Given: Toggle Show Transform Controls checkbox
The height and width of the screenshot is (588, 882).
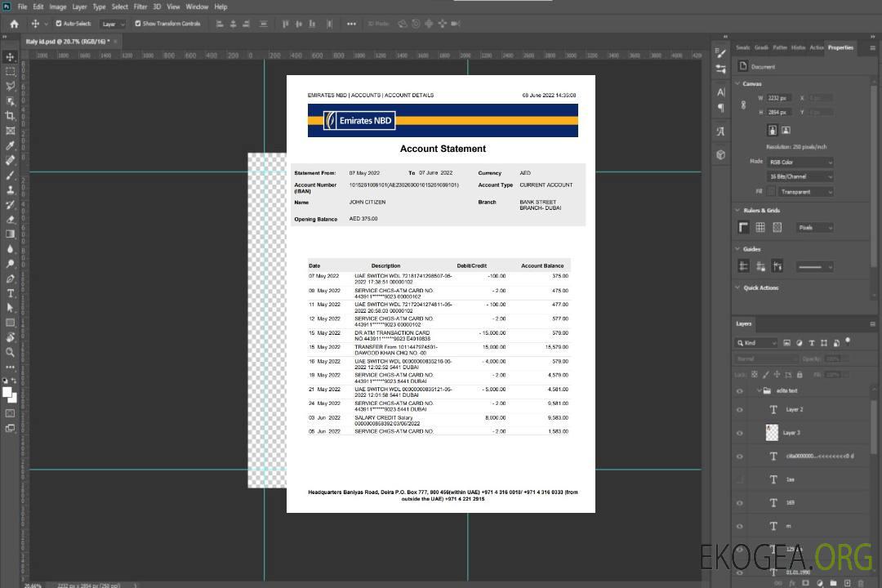Looking at the screenshot, I should coord(138,24).
